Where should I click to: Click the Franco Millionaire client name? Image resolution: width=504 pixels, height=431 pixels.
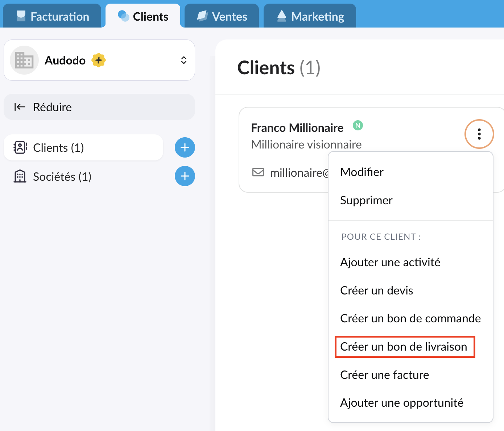coord(297,128)
